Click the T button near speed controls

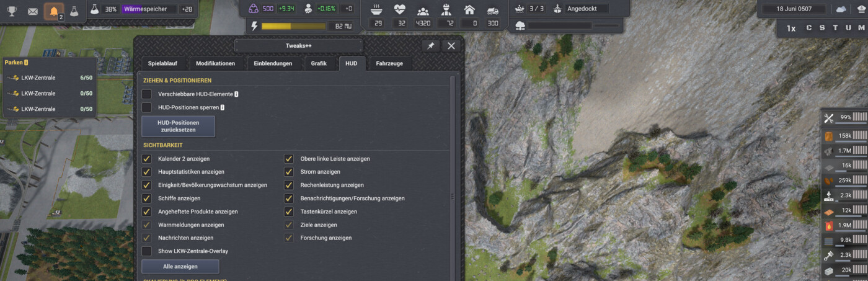835,28
